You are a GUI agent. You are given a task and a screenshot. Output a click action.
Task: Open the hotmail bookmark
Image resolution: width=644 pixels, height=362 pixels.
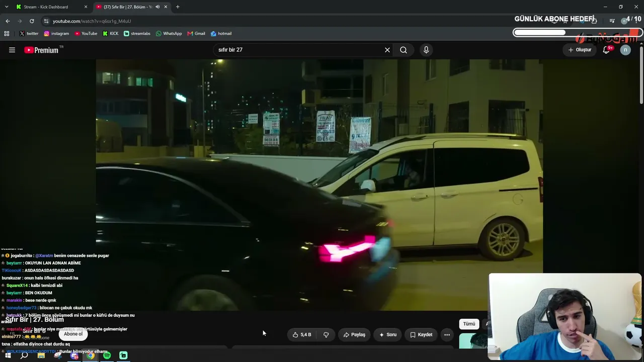[x=221, y=34]
